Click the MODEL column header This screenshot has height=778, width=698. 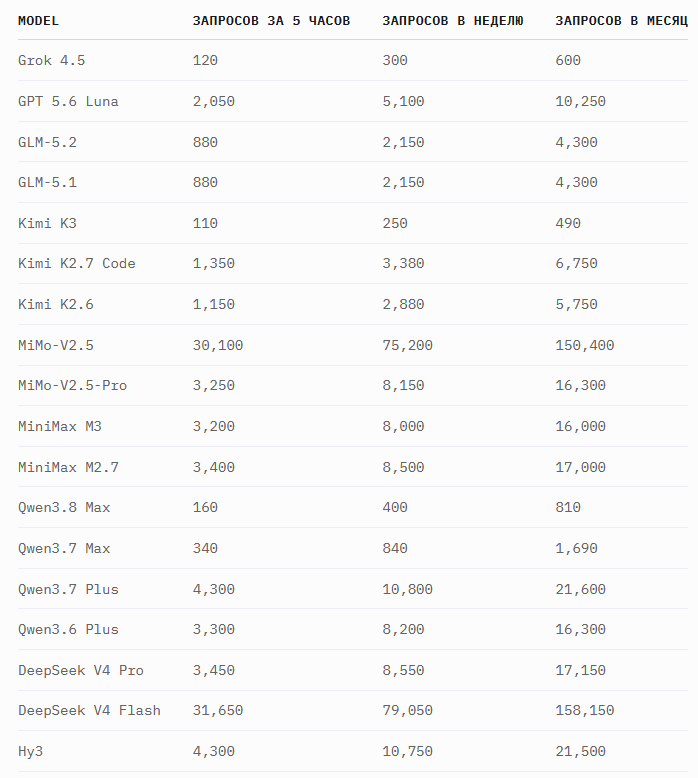point(38,21)
